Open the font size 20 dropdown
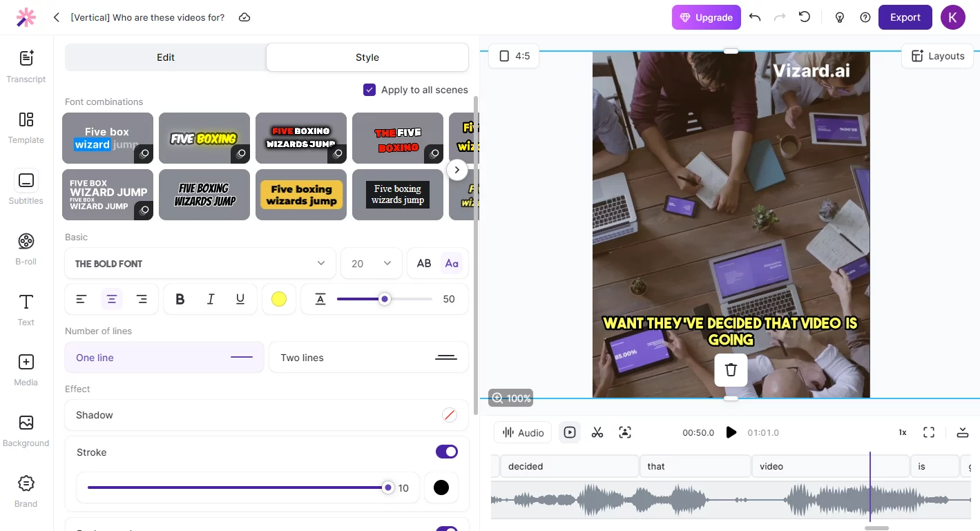This screenshot has height=531, width=980. point(372,263)
